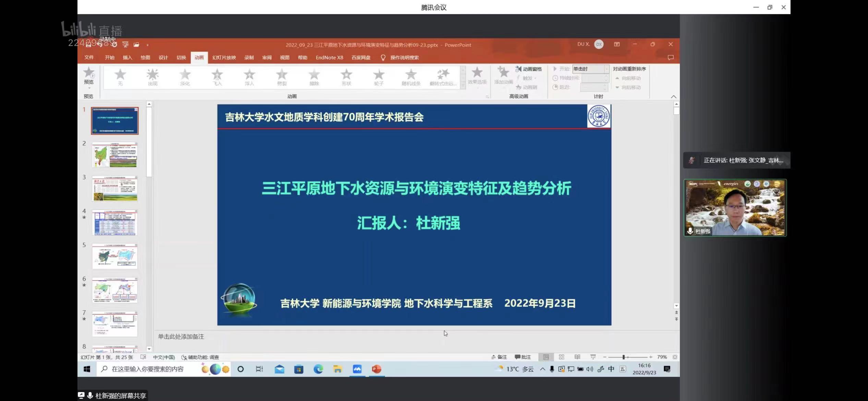Screen dimensions: 868x401
Task: Click the zoom slider handle
Action: [624, 357]
